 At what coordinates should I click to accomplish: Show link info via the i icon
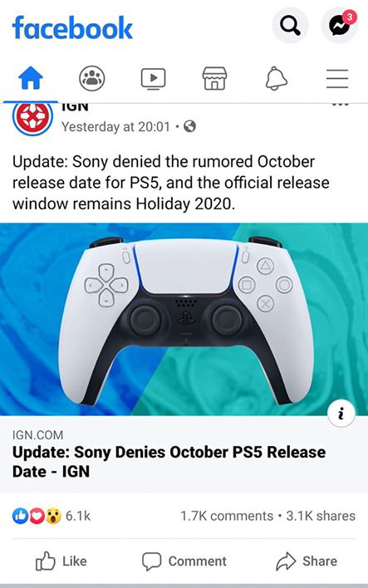tap(341, 414)
